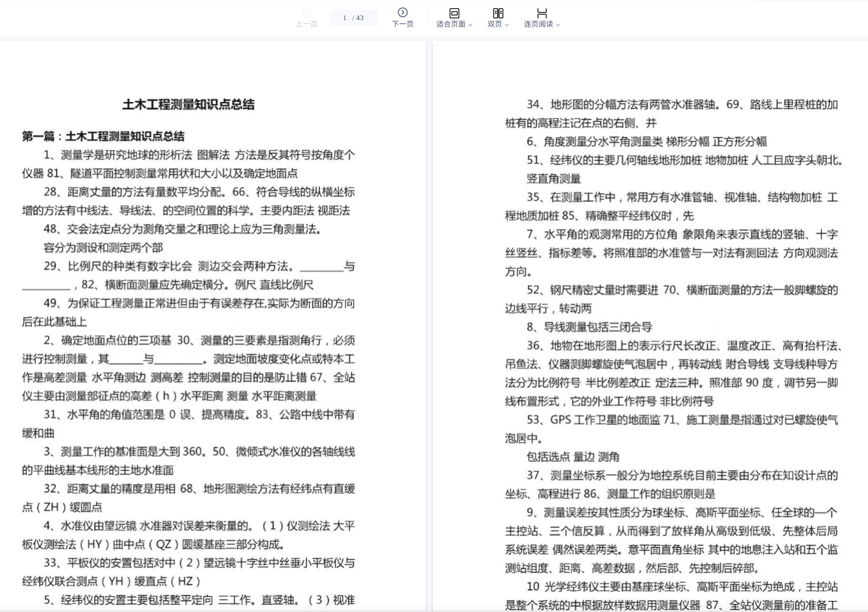Click the total pages count '/ 43'

pyautogui.click(x=358, y=18)
